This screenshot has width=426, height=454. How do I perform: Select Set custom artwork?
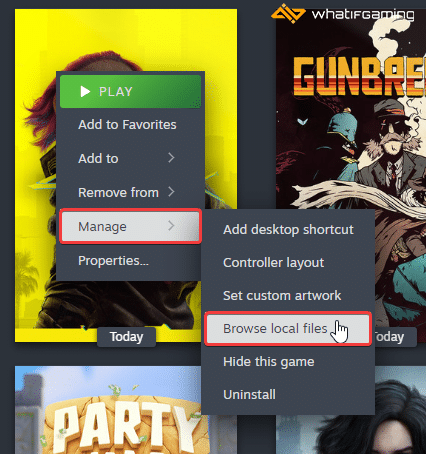coord(282,296)
